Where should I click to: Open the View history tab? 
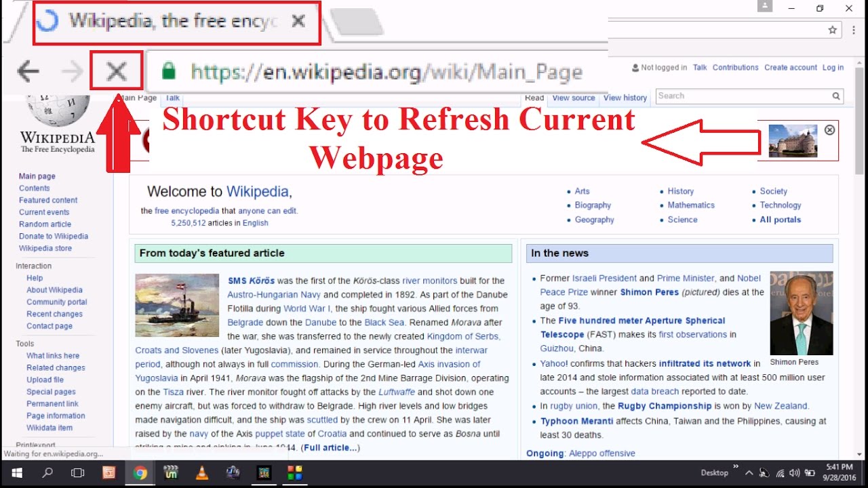[625, 98]
